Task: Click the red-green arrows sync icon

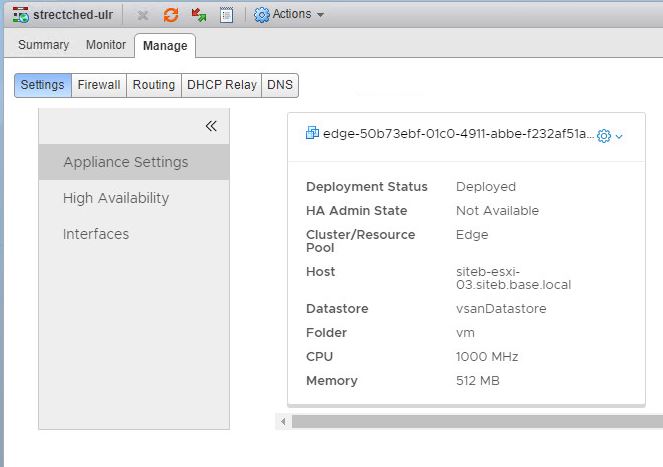Action: 198,15
